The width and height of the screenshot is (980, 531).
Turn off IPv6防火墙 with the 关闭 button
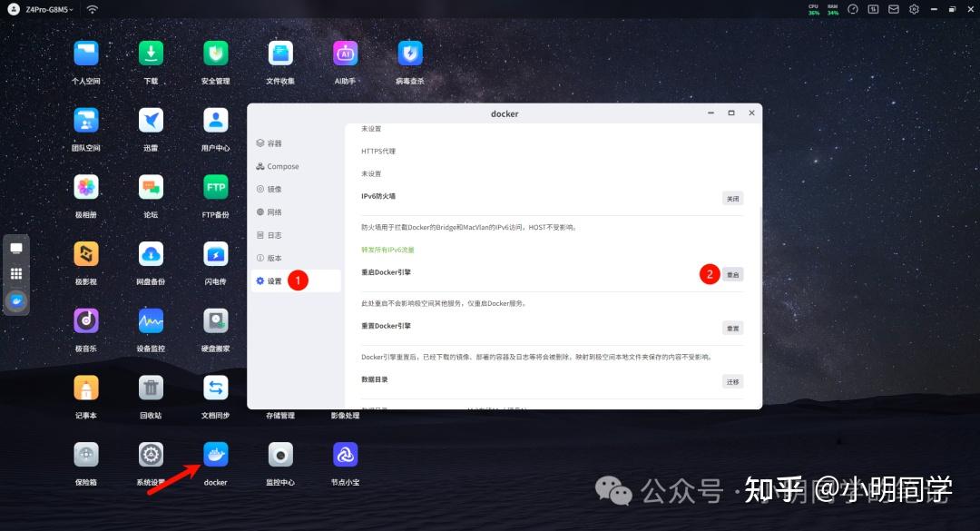732,198
